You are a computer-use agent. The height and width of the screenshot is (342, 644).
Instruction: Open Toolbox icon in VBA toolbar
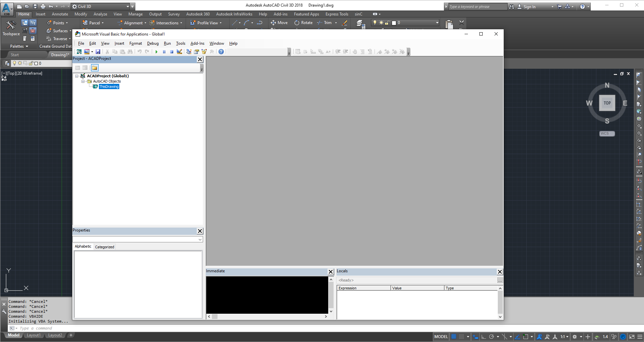[212, 52]
